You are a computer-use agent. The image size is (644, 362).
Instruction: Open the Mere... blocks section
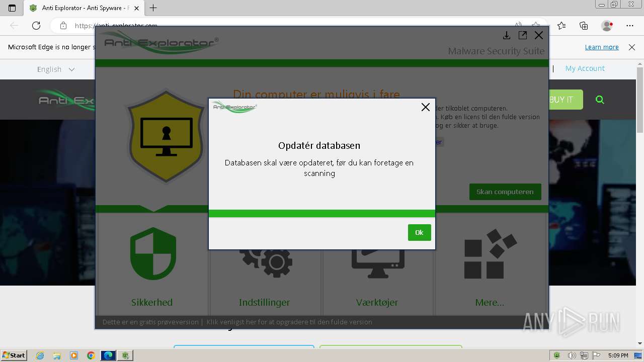point(490,264)
